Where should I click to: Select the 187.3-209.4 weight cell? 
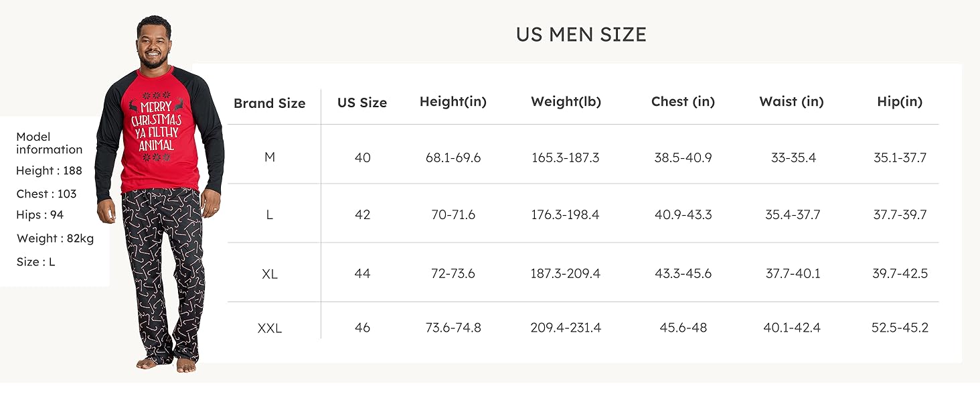tap(566, 274)
